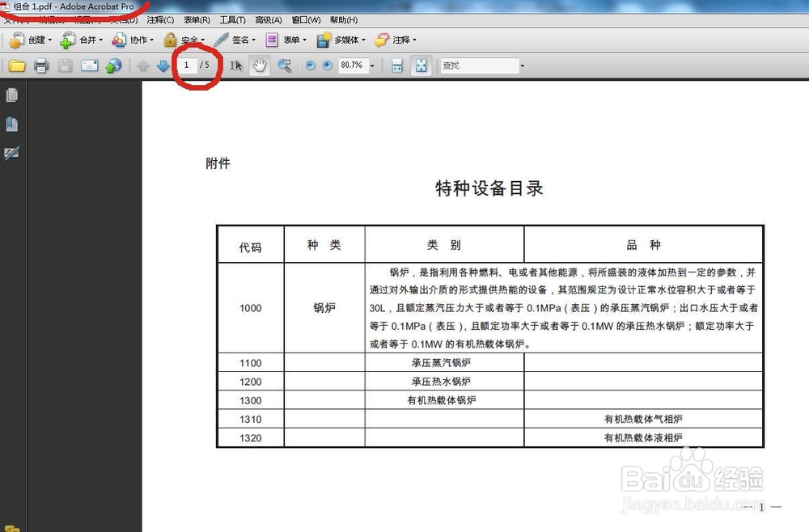
Task: Click the Zoom Out minus icon
Action: (x=310, y=65)
